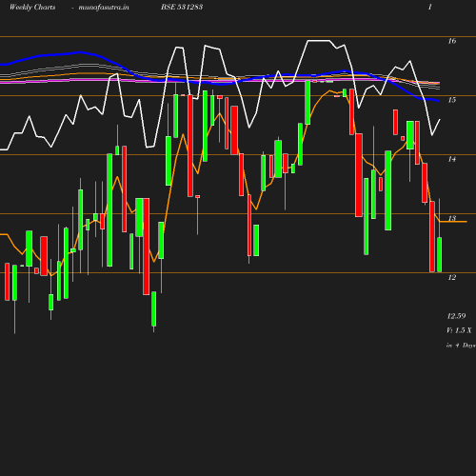Click the price axis label '15'
This screenshot has width=476, height=476.
(x=452, y=100)
